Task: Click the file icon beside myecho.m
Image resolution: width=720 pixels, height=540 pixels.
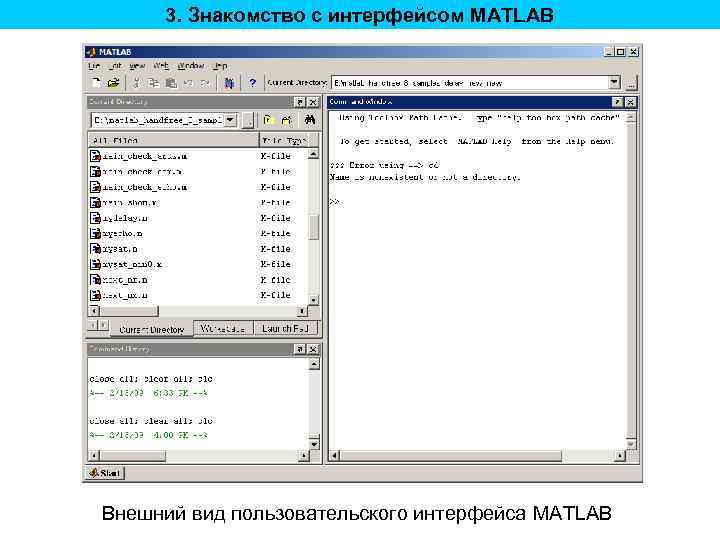Action: pos(95,233)
